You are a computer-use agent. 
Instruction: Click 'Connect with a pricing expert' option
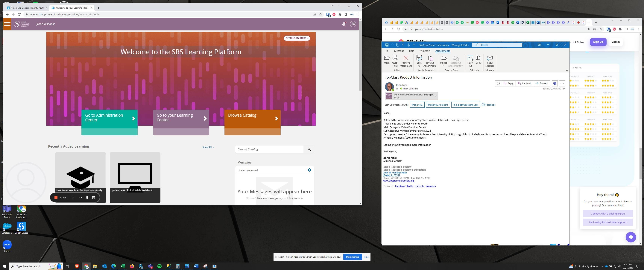point(607,214)
